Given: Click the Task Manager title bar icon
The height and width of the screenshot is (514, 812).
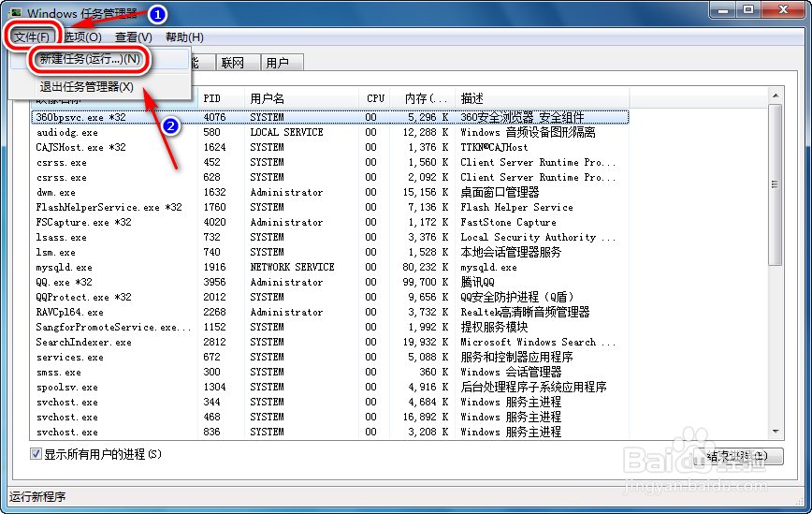Looking at the screenshot, I should [x=16, y=12].
